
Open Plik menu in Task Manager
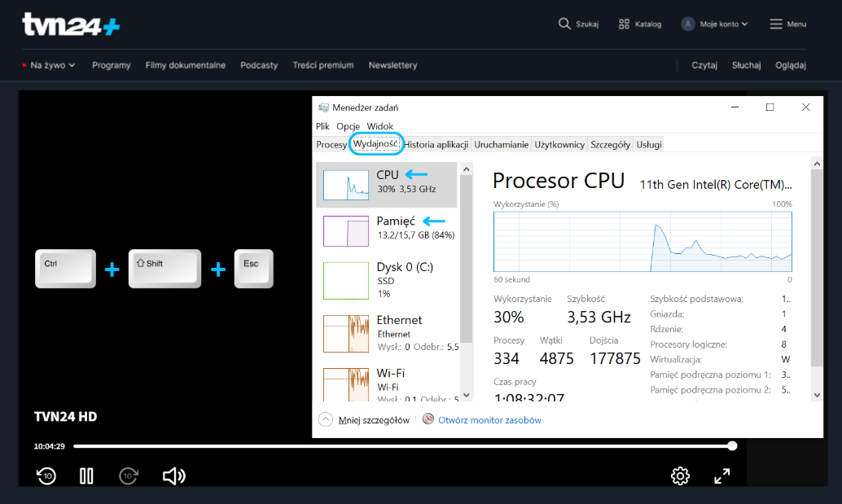tap(322, 126)
